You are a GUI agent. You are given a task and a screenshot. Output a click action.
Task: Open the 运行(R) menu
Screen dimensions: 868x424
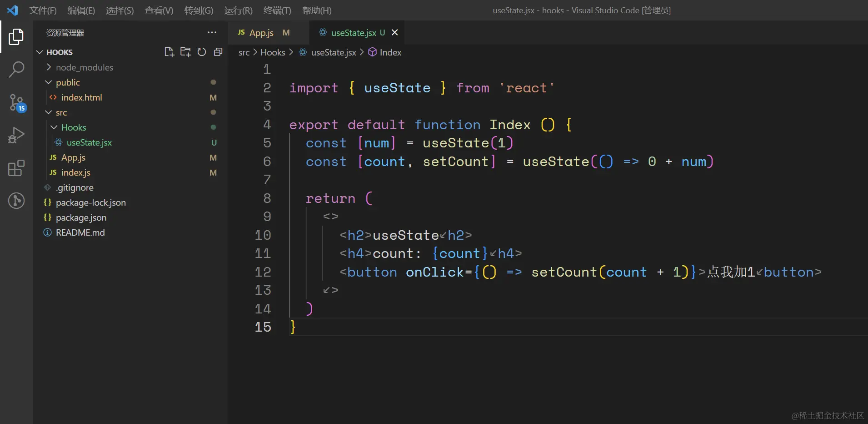point(238,10)
